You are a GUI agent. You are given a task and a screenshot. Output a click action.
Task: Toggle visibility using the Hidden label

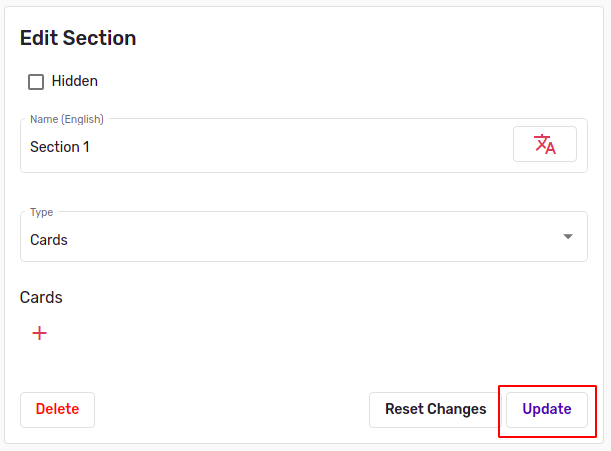pyautogui.click(x=74, y=81)
